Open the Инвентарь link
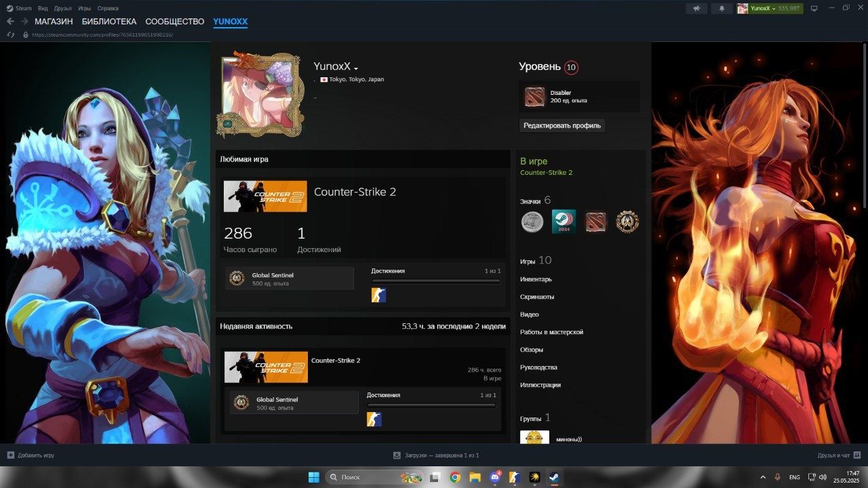The height and width of the screenshot is (488, 868). pos(536,279)
